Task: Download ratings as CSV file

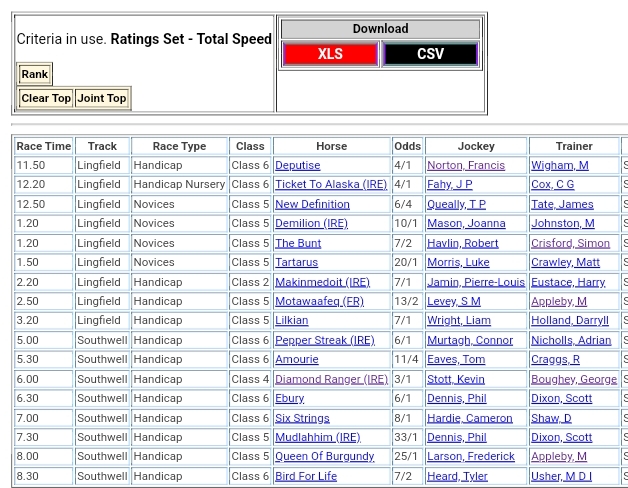Action: coord(430,54)
